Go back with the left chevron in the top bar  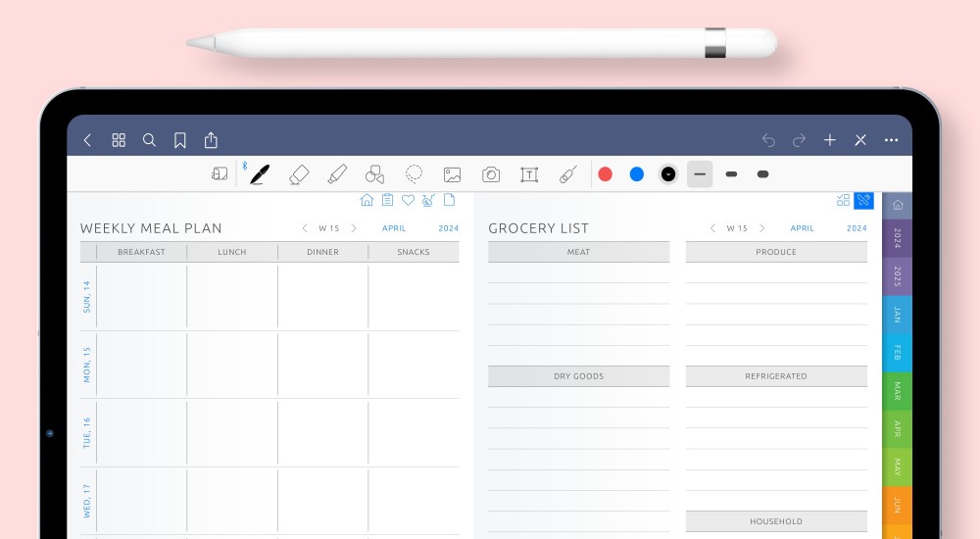pos(88,140)
